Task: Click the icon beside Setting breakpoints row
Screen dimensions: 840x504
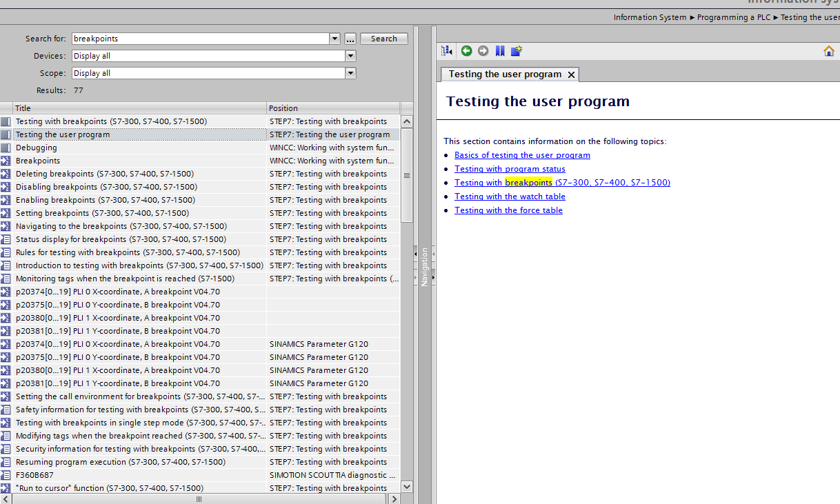Action: (x=6, y=213)
